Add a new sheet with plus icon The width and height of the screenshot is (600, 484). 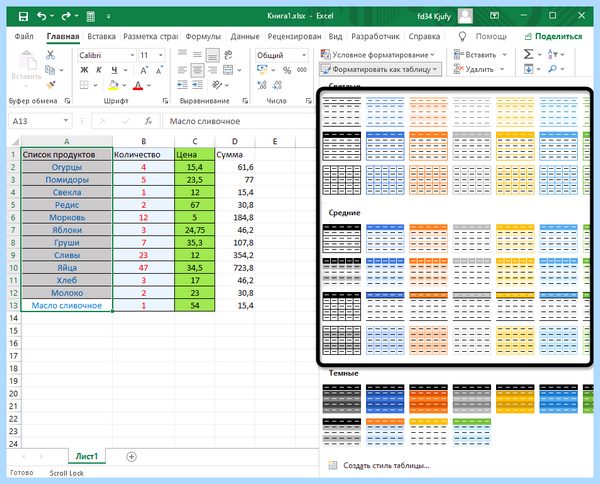pyautogui.click(x=131, y=456)
